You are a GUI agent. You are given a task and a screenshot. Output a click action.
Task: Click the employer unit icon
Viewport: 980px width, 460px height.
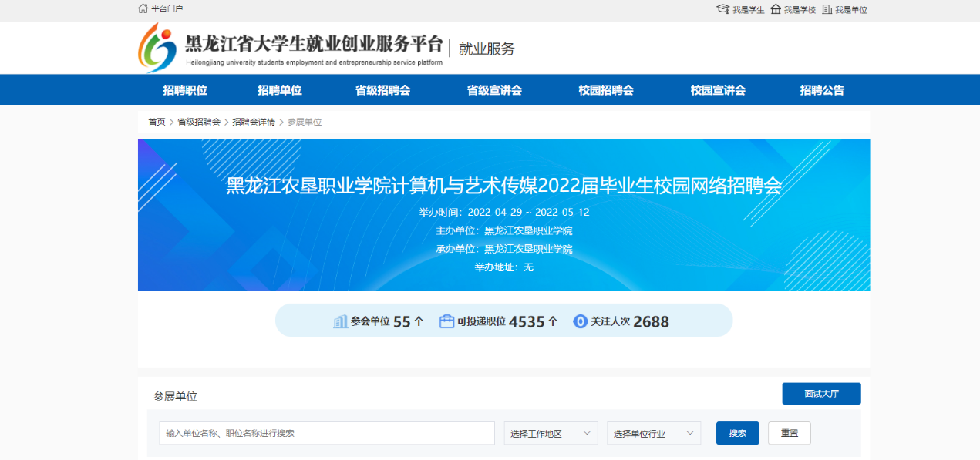click(x=827, y=9)
